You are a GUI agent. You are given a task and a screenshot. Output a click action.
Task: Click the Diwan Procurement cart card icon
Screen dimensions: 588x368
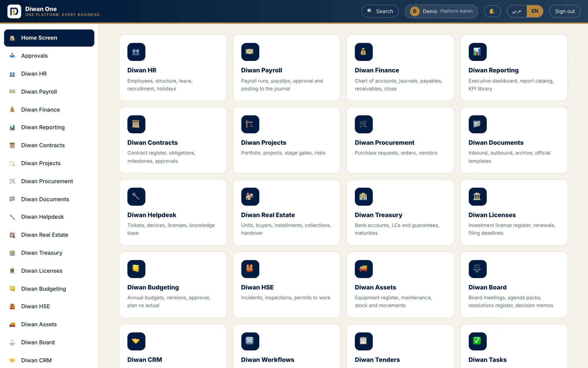click(x=364, y=124)
